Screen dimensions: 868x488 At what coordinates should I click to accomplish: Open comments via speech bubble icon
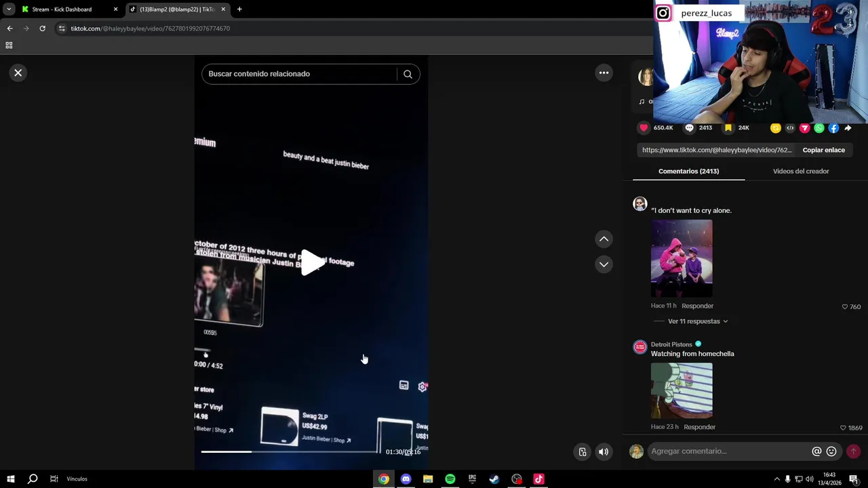[x=690, y=127]
